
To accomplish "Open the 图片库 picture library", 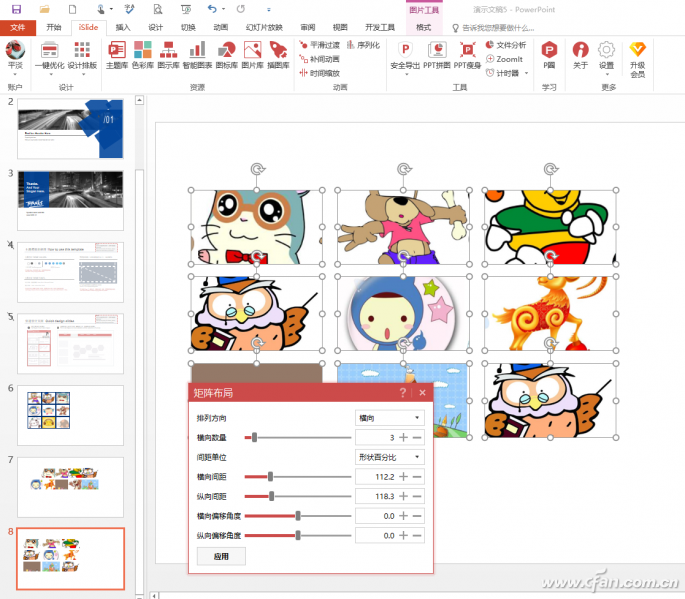I will [253, 55].
